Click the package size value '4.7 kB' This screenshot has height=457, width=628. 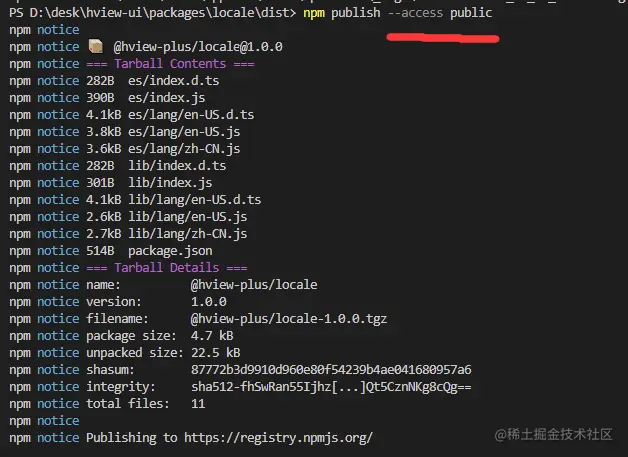212,336
